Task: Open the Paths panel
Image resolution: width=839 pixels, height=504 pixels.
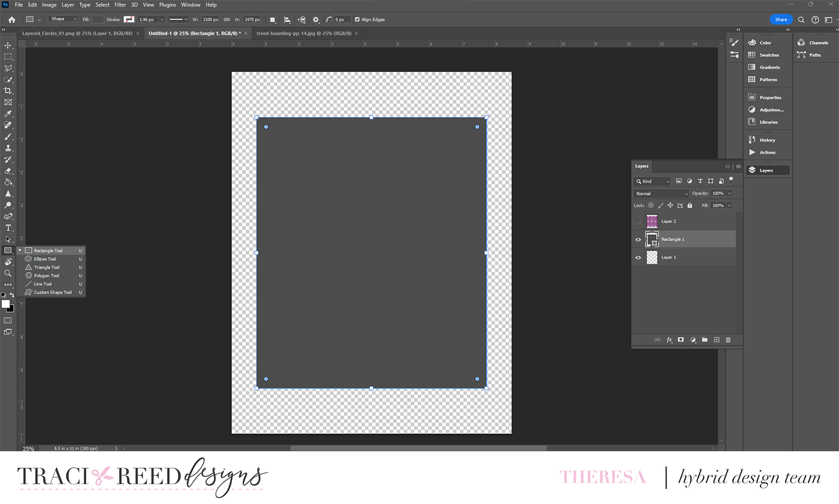Action: coord(814,55)
